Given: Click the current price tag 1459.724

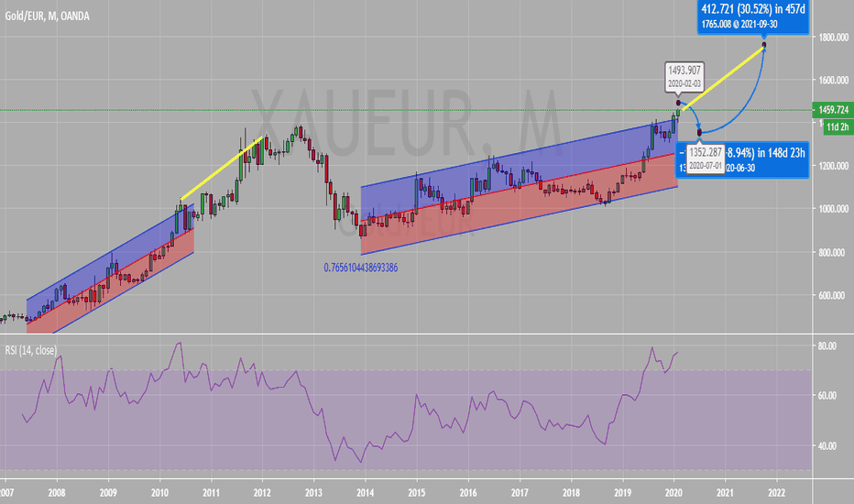Looking at the screenshot, I should click(x=833, y=110).
